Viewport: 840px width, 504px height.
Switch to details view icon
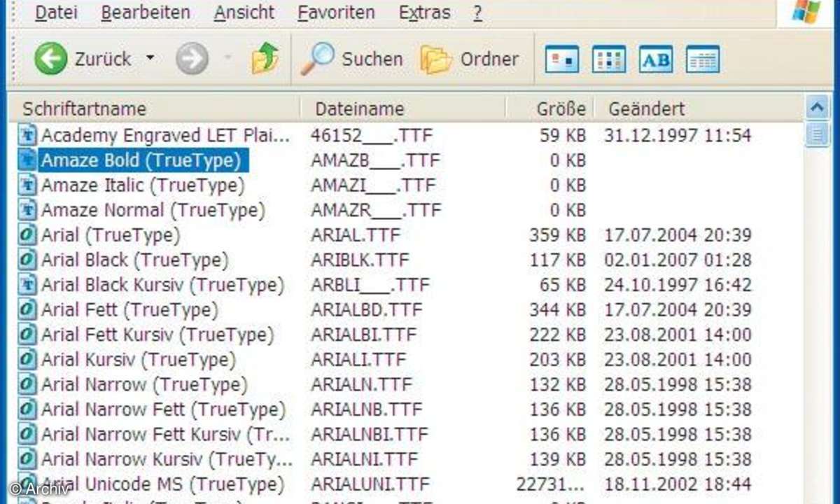click(703, 59)
